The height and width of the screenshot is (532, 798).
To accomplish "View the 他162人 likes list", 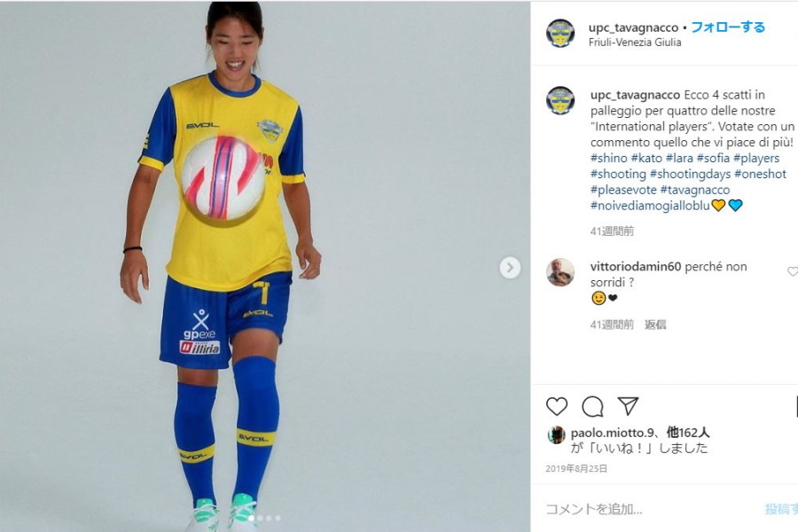I will pyautogui.click(x=688, y=433).
